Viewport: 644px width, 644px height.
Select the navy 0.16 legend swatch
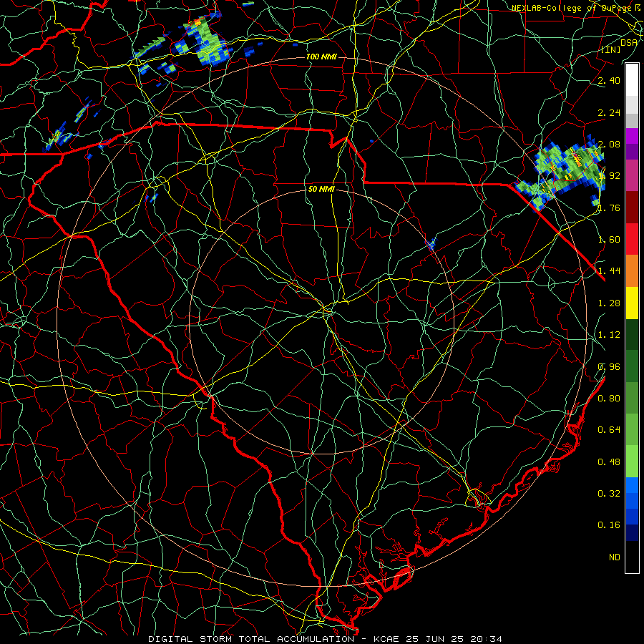click(x=632, y=532)
